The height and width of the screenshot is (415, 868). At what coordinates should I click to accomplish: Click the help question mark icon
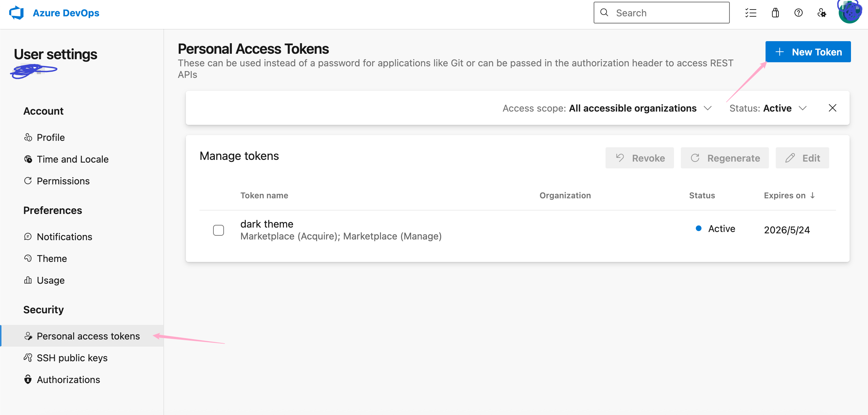[798, 13]
